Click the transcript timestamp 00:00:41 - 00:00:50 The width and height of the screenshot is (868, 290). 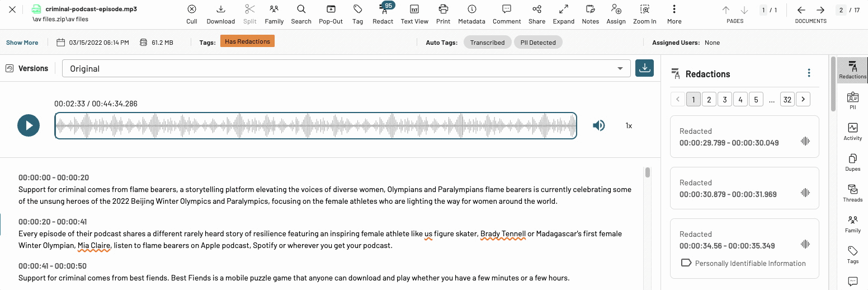point(53,266)
